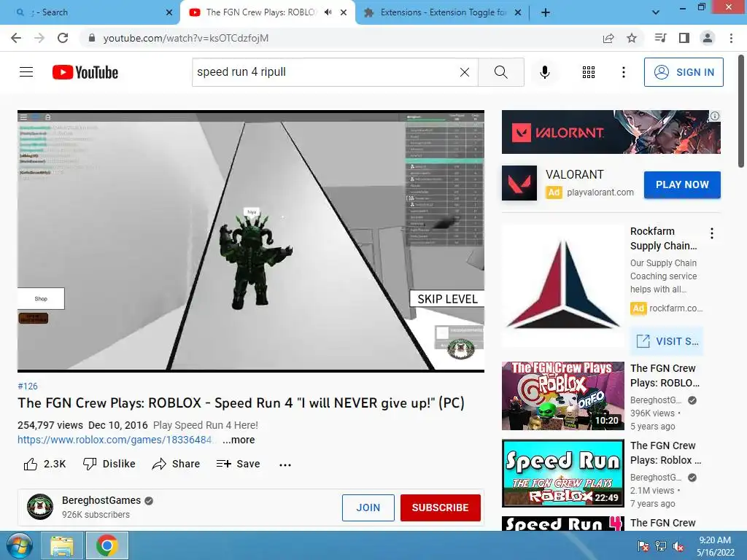Open the YouTube apps grid icon
Image resolution: width=747 pixels, height=560 pixels.
click(589, 72)
